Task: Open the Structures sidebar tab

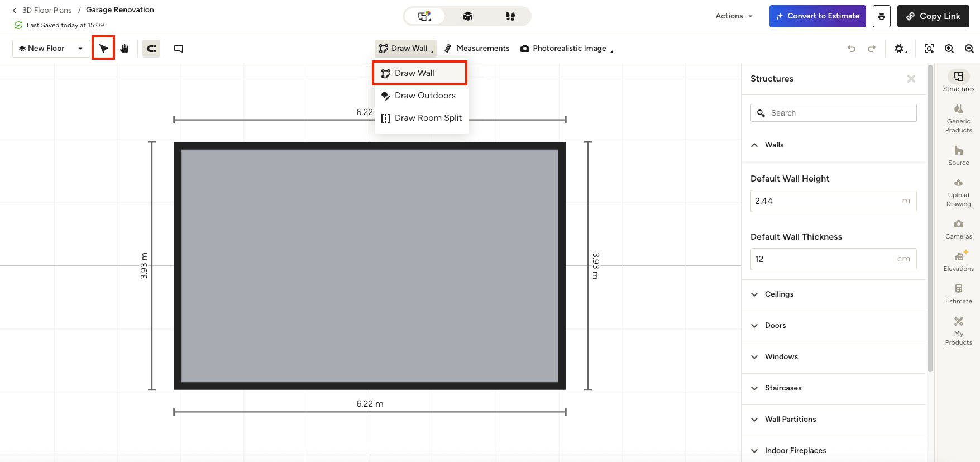Action: coord(959,80)
